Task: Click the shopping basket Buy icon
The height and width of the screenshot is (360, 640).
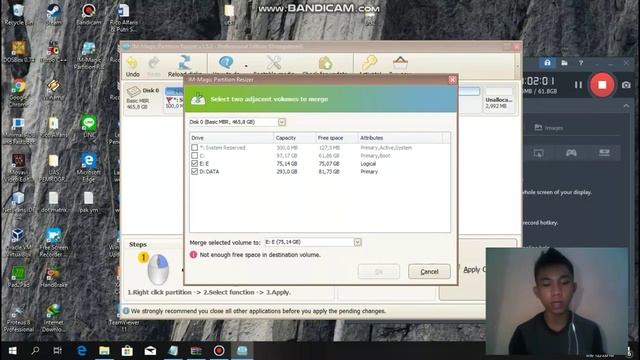Action: pyautogui.click(x=400, y=63)
